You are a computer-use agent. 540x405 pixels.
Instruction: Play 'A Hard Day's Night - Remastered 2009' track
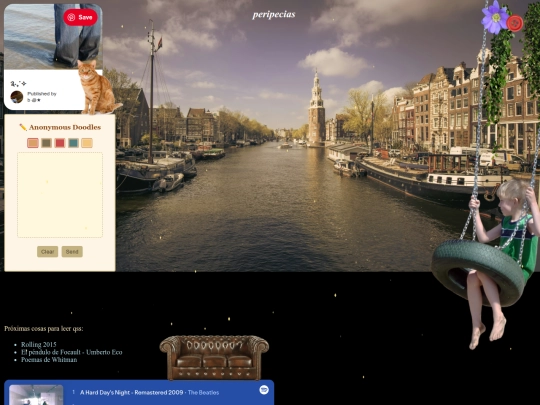(131, 392)
